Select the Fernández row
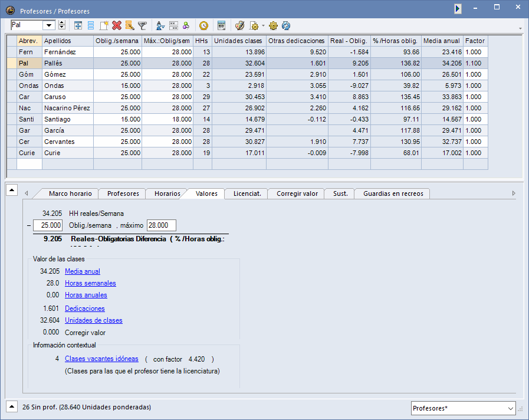Image resolution: width=529 pixels, height=420 pixels. 247,52
